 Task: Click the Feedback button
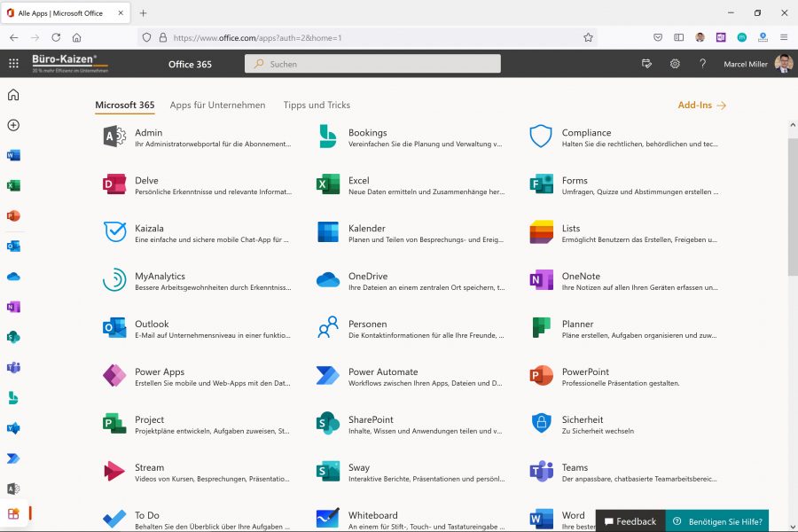pyautogui.click(x=630, y=521)
